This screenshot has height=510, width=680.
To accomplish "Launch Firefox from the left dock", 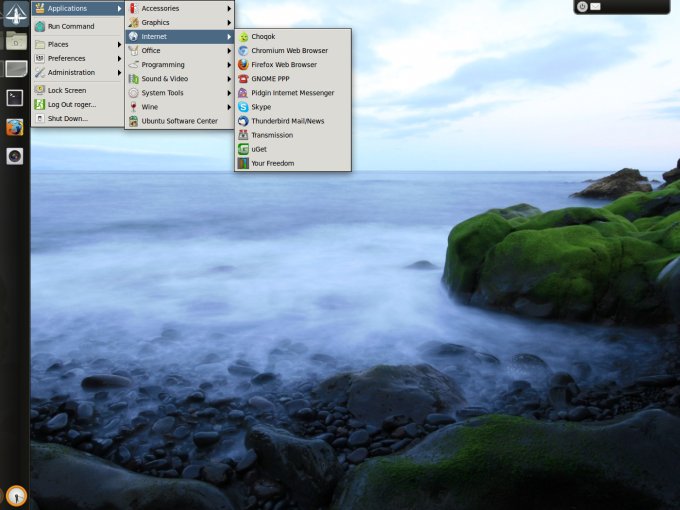I will coord(15,128).
